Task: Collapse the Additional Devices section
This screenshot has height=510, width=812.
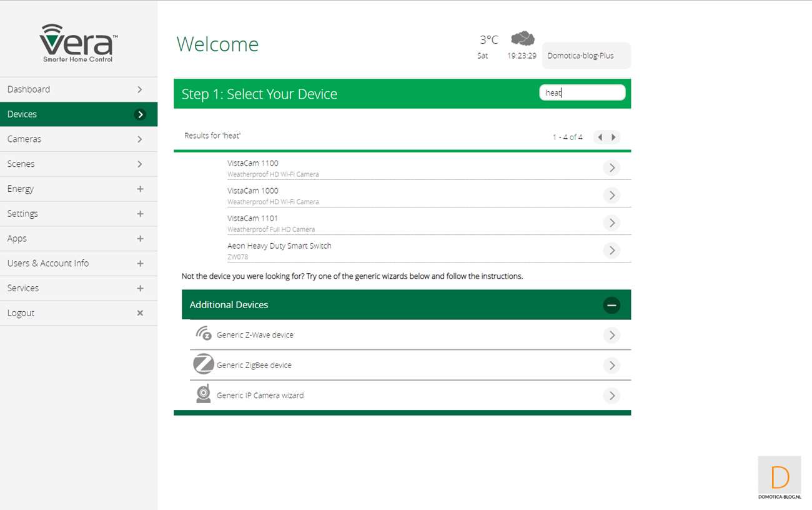Action: click(x=611, y=305)
